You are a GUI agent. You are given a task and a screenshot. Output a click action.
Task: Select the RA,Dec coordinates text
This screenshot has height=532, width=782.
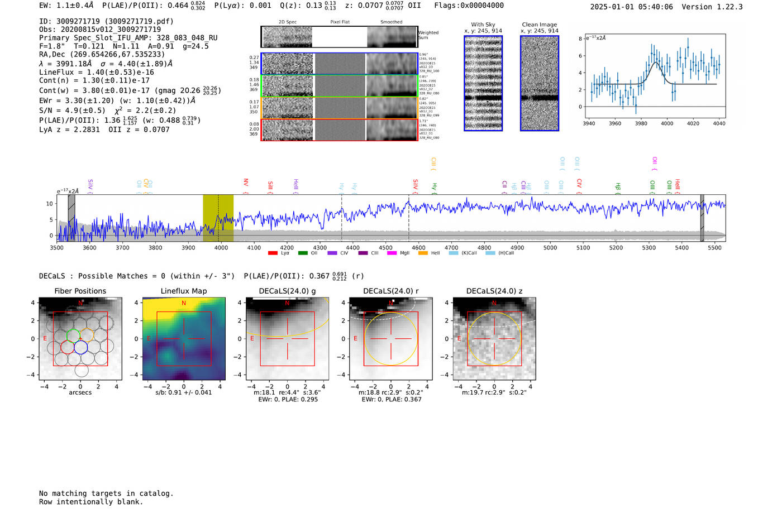click(x=102, y=55)
